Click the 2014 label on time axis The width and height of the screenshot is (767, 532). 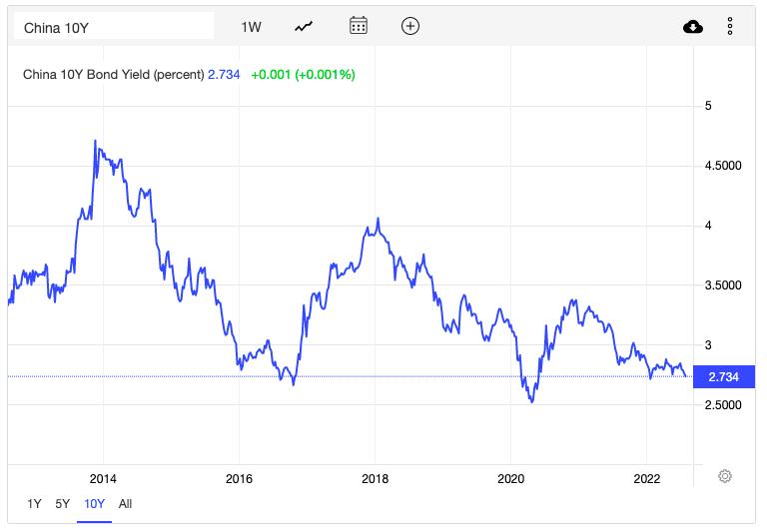(103, 477)
